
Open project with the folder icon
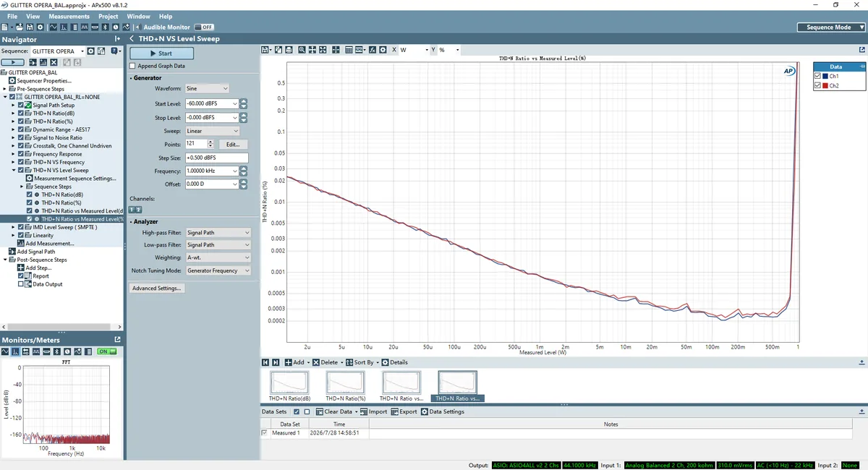(20, 27)
